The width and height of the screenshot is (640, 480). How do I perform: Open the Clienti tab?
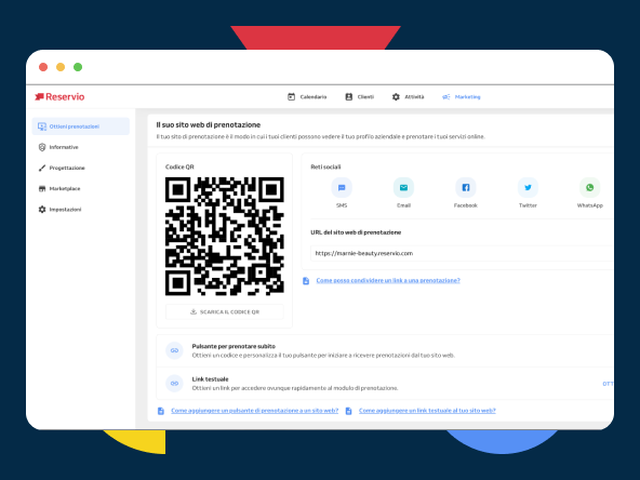[x=360, y=97]
